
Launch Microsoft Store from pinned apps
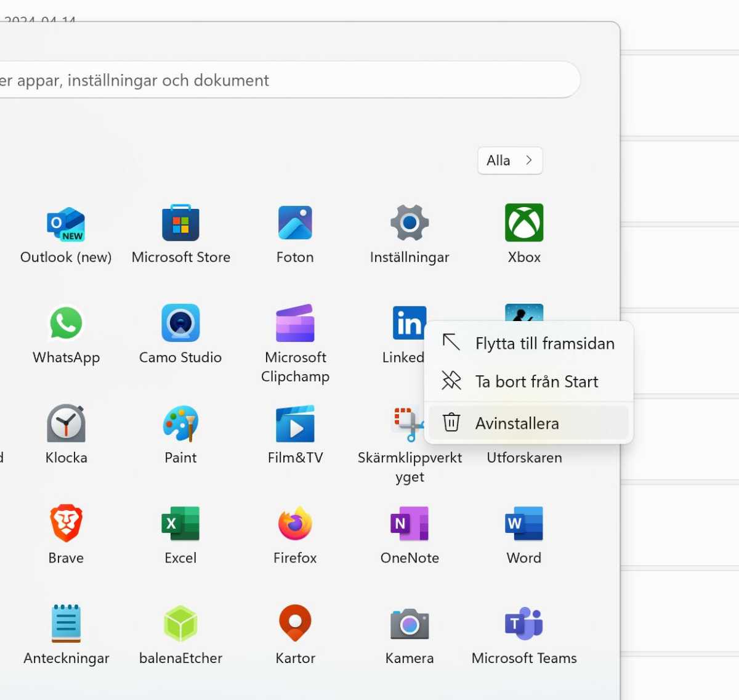pos(180,224)
